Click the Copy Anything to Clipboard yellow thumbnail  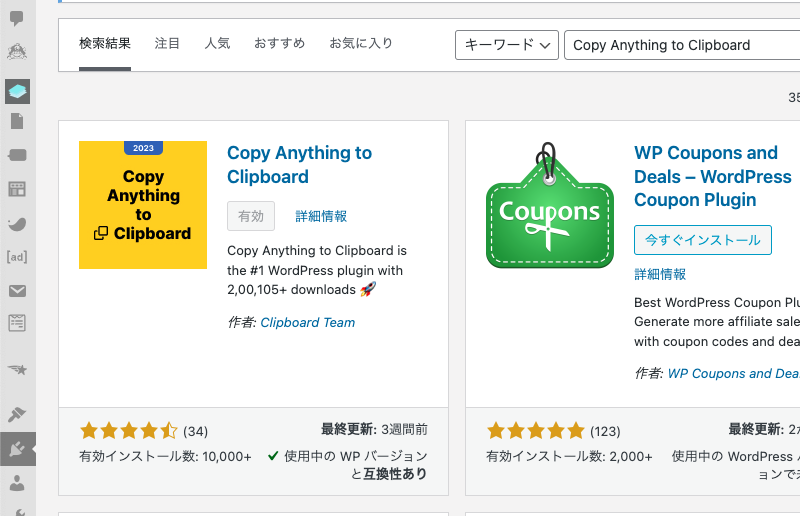tap(143, 205)
